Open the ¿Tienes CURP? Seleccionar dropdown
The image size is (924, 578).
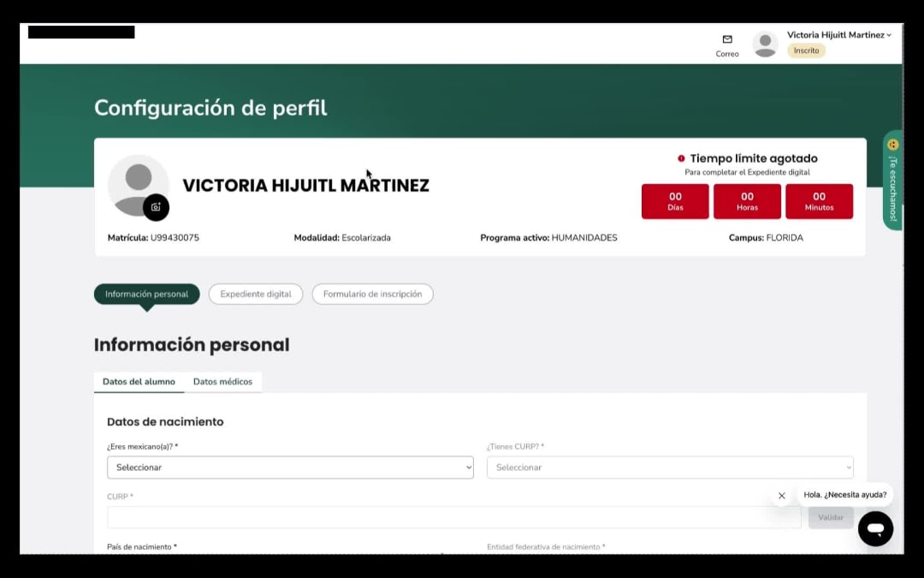pyautogui.click(x=669, y=468)
